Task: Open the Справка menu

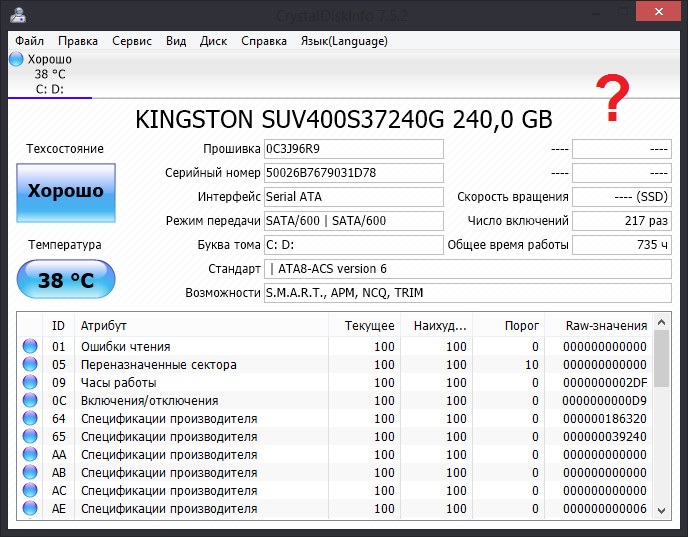Action: click(x=264, y=41)
